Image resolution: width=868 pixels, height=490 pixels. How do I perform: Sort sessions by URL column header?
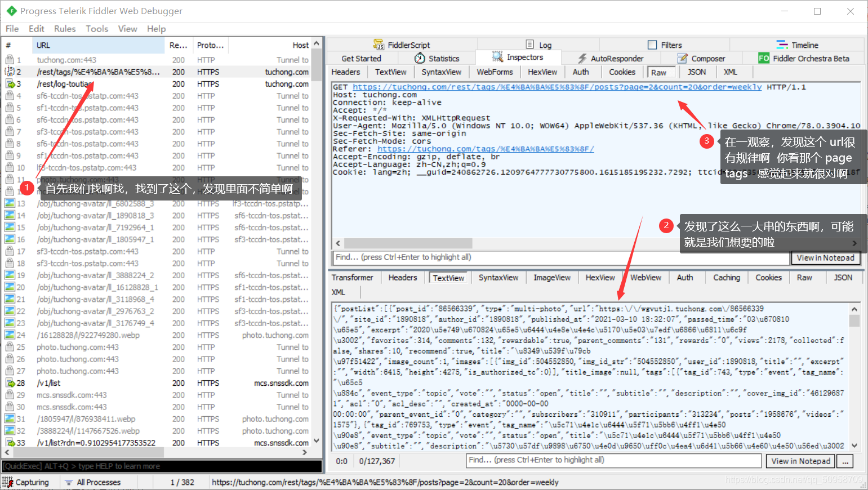[x=99, y=45]
